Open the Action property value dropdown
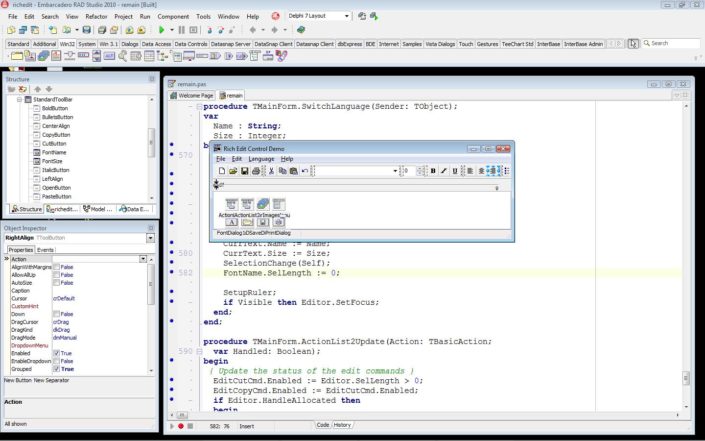 click(143, 259)
